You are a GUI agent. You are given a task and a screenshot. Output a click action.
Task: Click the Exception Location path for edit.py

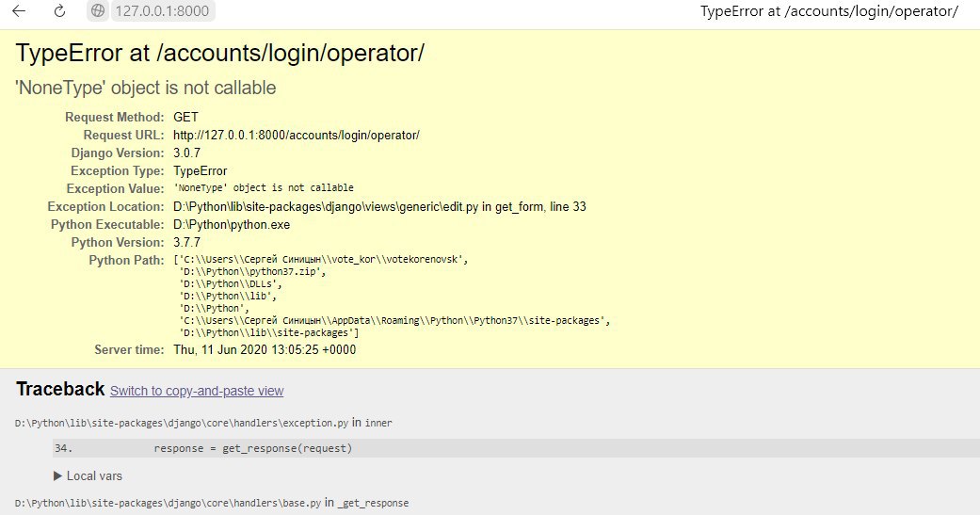point(379,207)
